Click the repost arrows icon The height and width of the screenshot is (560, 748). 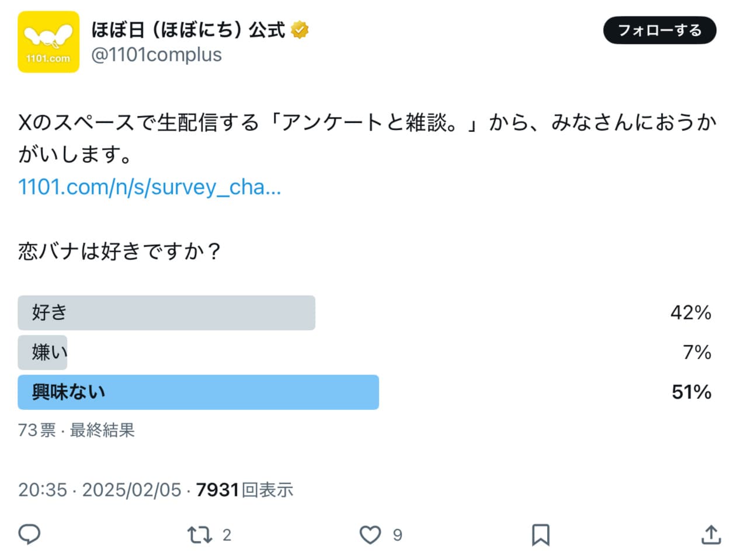pyautogui.click(x=199, y=534)
